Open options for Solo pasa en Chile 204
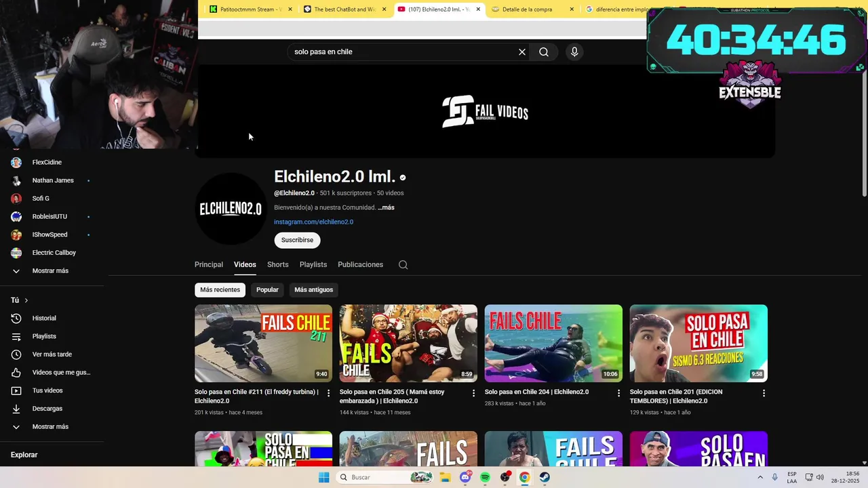 (618, 393)
